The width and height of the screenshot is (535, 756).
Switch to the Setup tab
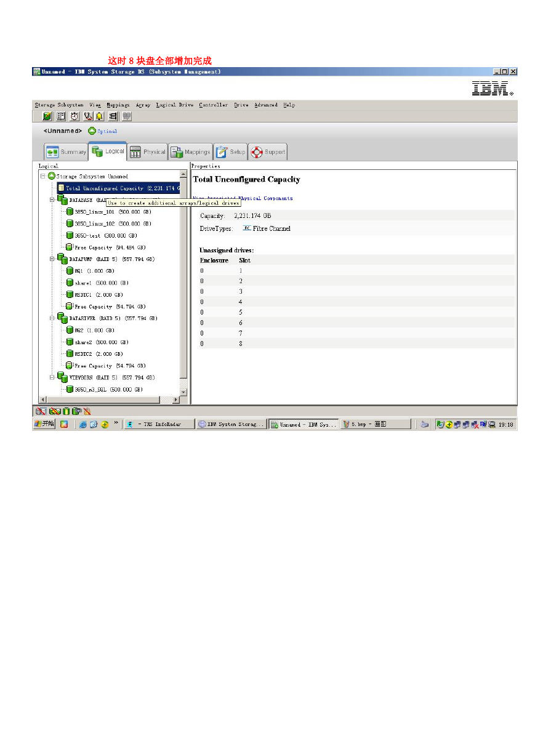click(230, 152)
